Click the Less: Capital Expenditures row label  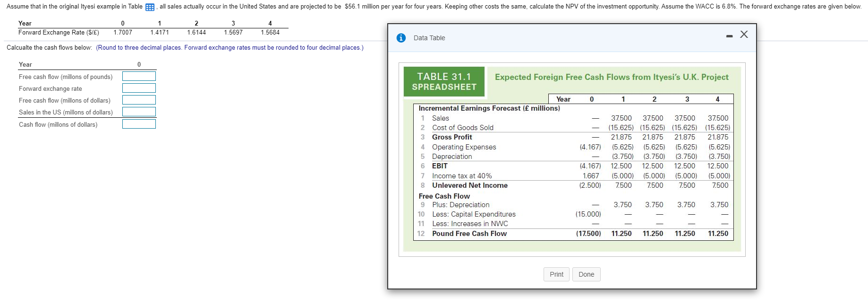[x=474, y=214]
